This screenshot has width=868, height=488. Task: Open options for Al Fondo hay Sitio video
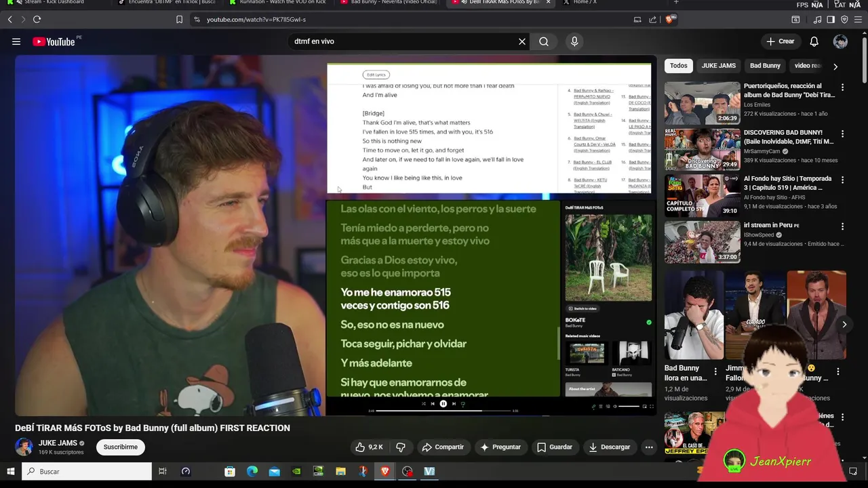(842, 180)
